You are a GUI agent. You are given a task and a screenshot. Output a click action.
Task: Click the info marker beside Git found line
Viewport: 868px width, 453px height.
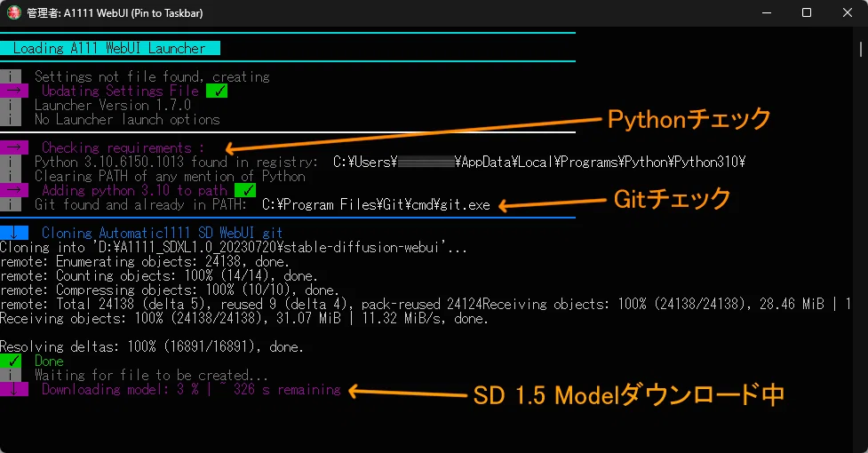tap(11, 204)
